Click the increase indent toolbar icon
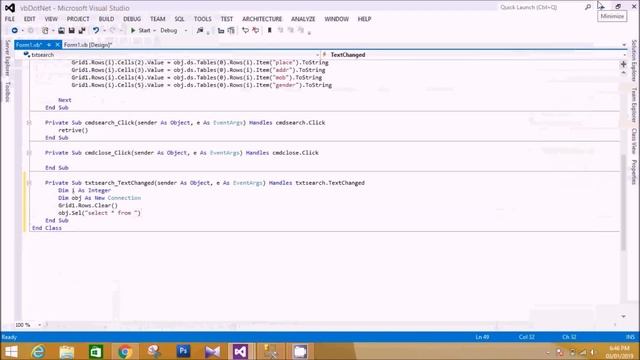This screenshot has height=360, width=640. (x=231, y=31)
